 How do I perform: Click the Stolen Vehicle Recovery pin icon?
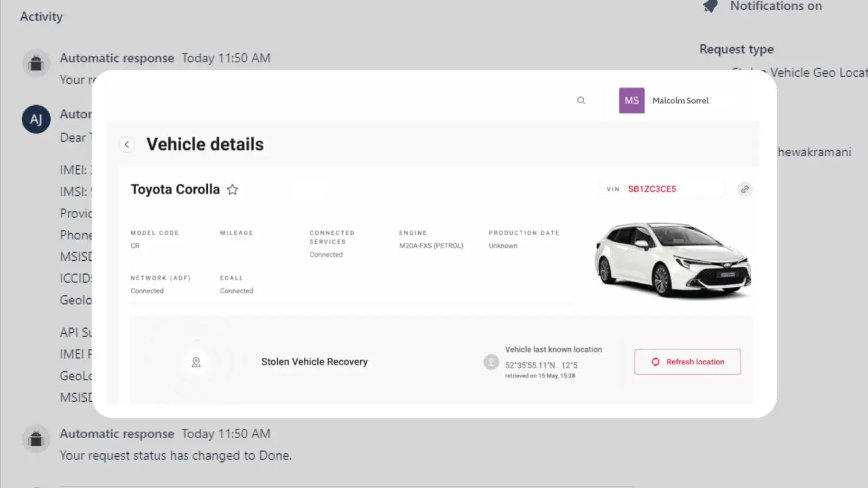196,362
